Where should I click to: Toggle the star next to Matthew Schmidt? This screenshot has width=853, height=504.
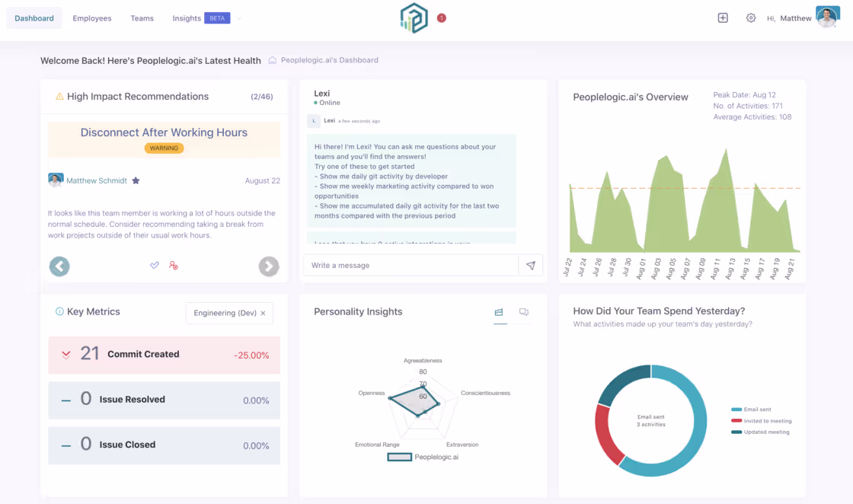click(136, 180)
